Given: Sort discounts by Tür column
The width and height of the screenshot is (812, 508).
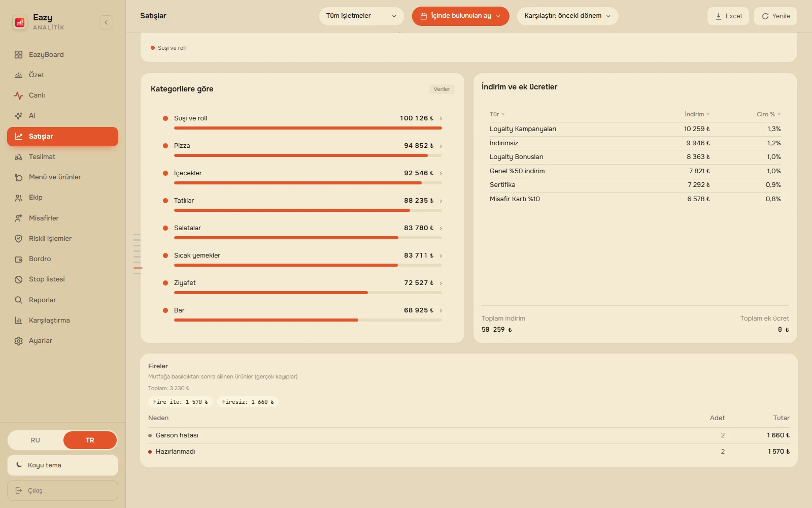Looking at the screenshot, I should coord(497,114).
